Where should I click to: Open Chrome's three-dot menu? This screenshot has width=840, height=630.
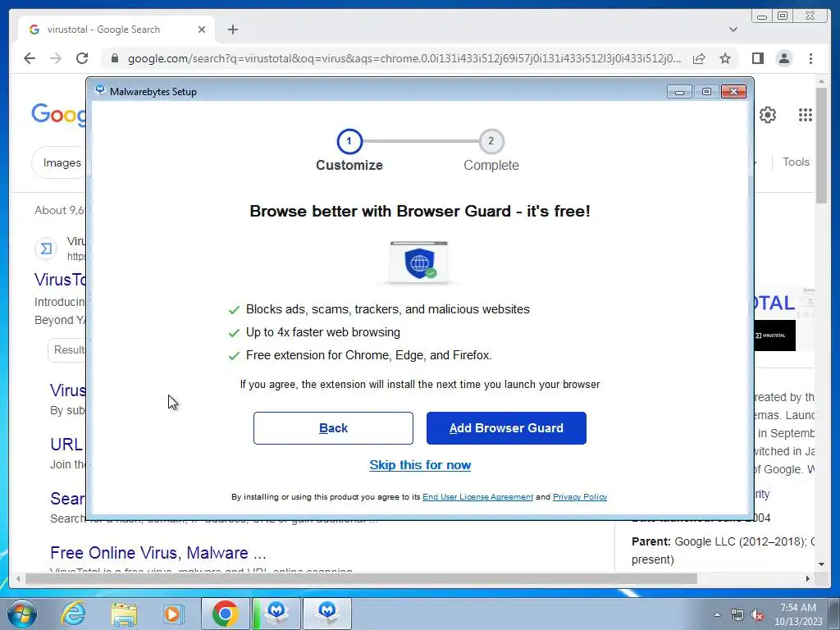tap(810, 58)
